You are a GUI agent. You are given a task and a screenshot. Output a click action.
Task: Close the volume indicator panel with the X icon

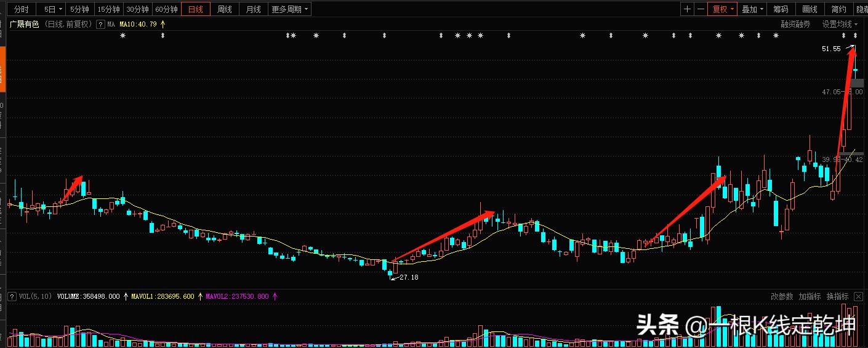pos(859,296)
